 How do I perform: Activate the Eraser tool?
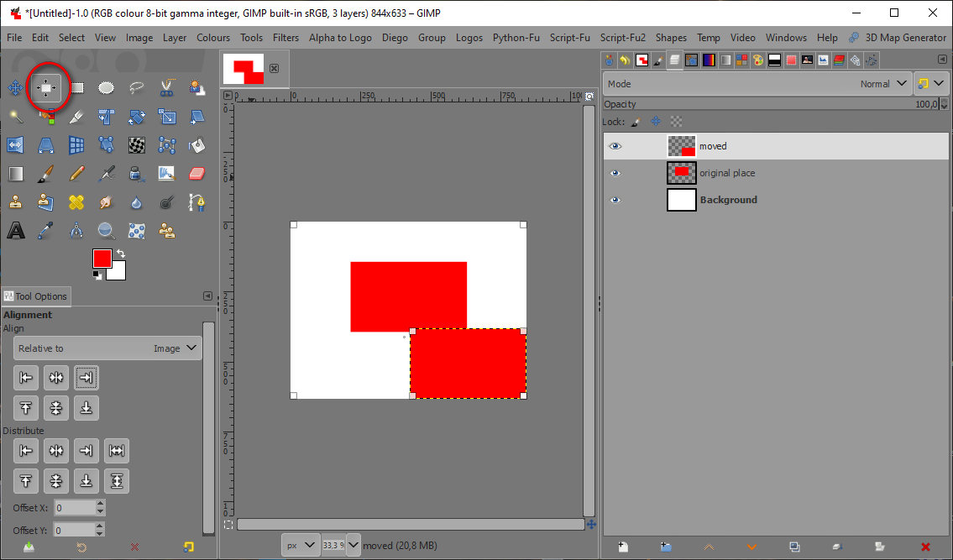point(196,174)
